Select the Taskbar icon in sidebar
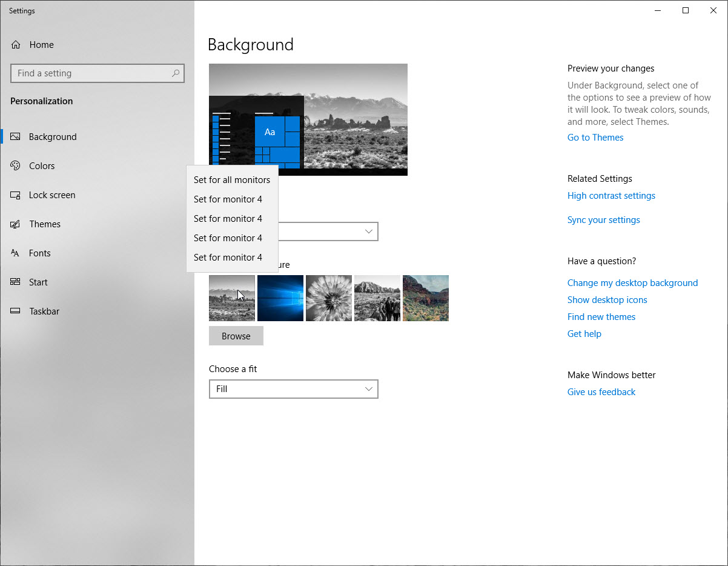Image resolution: width=728 pixels, height=566 pixels. click(16, 311)
